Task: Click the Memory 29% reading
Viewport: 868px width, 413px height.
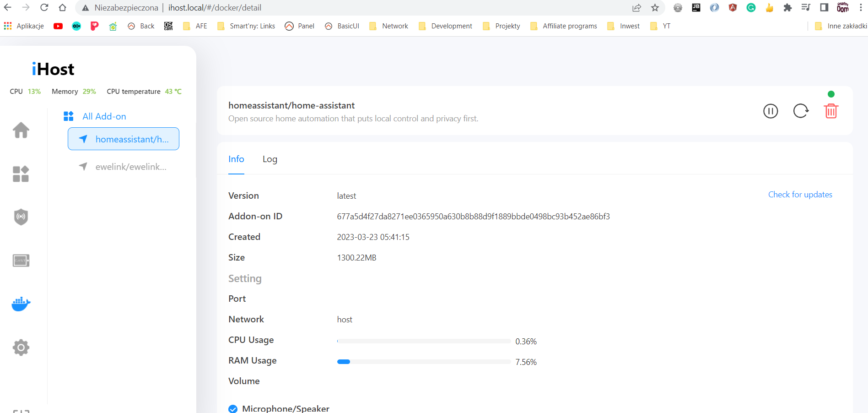Action: point(74,92)
